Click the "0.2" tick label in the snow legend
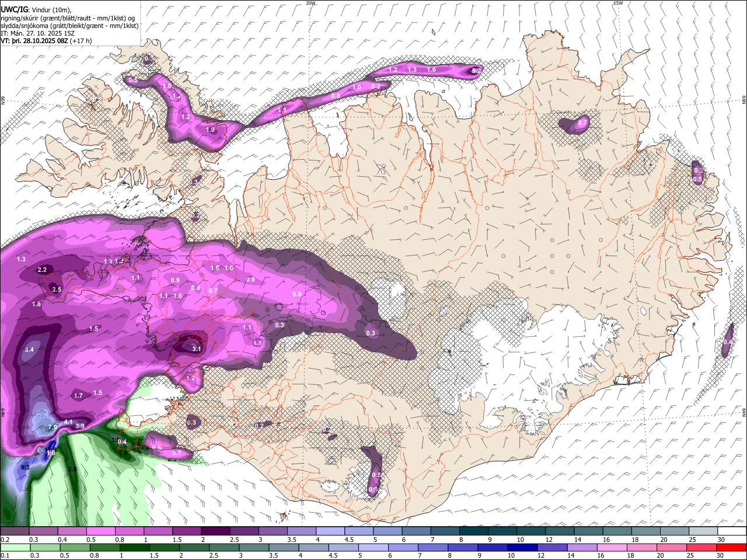The image size is (747, 560). pos(5,540)
